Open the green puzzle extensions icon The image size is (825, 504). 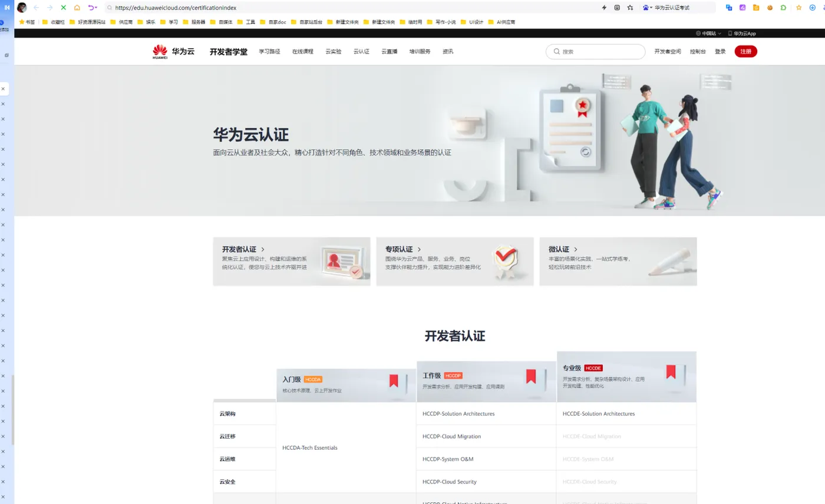(x=783, y=8)
